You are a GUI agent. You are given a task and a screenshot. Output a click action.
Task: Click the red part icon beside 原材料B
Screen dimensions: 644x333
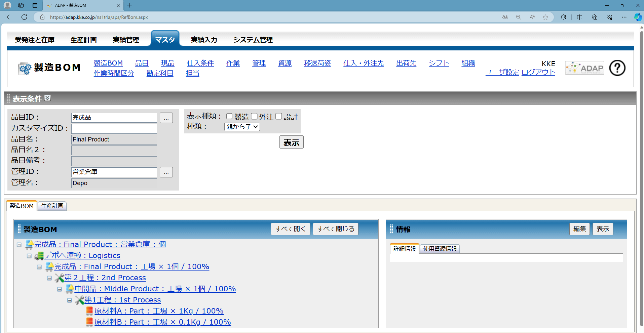click(89, 322)
